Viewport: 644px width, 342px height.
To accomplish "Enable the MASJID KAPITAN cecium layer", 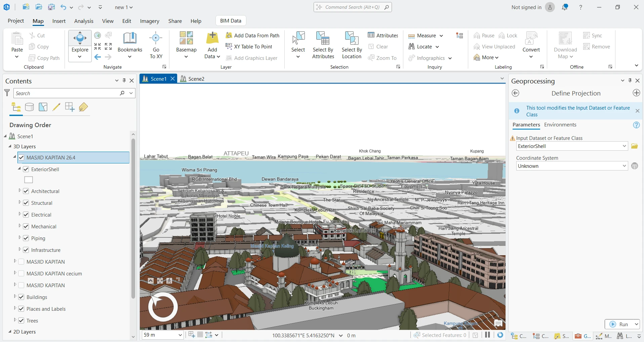I will click(21, 273).
